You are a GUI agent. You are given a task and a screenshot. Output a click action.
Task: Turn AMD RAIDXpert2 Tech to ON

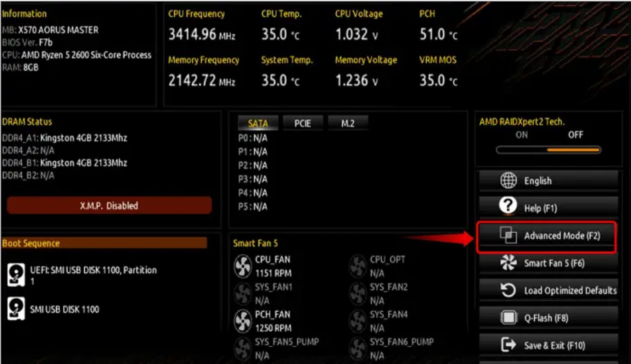(x=521, y=135)
